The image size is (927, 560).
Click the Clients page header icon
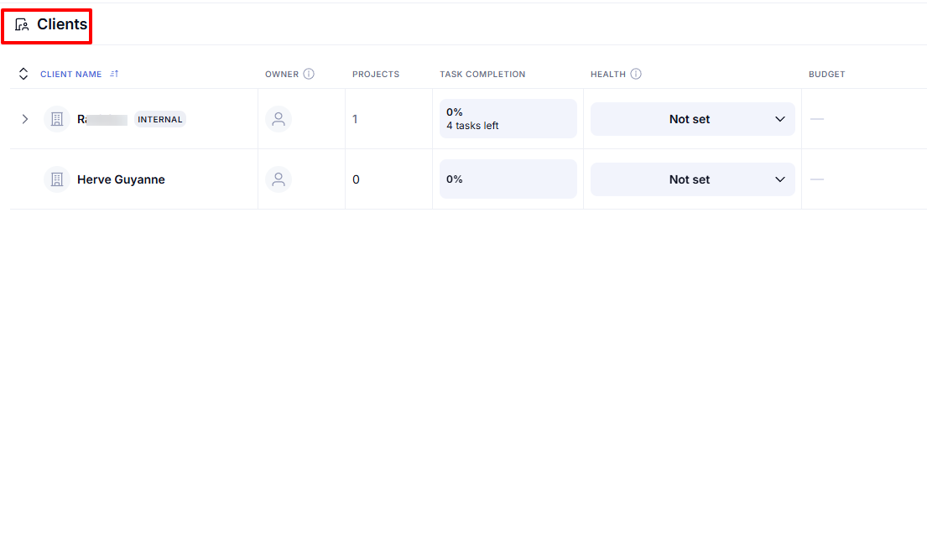21,25
